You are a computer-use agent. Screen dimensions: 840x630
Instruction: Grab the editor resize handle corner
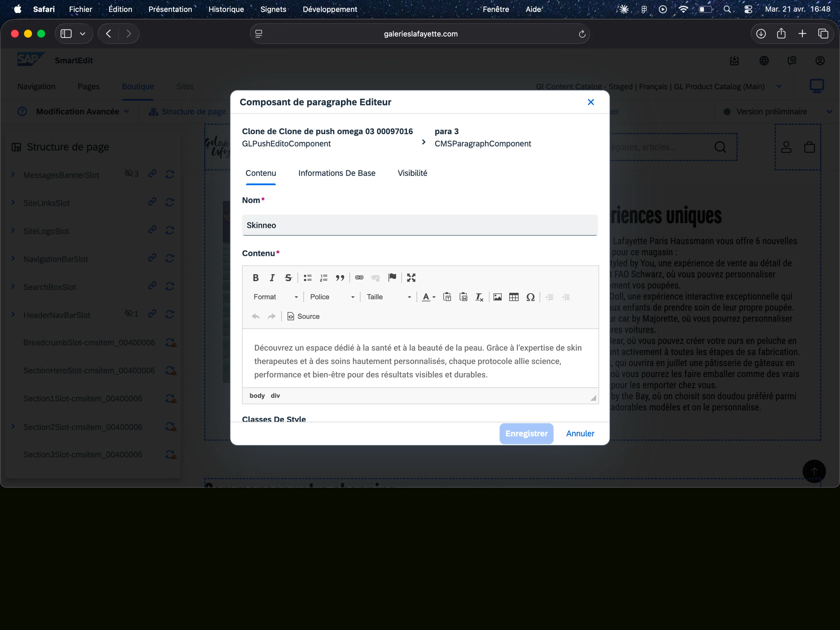point(593,398)
